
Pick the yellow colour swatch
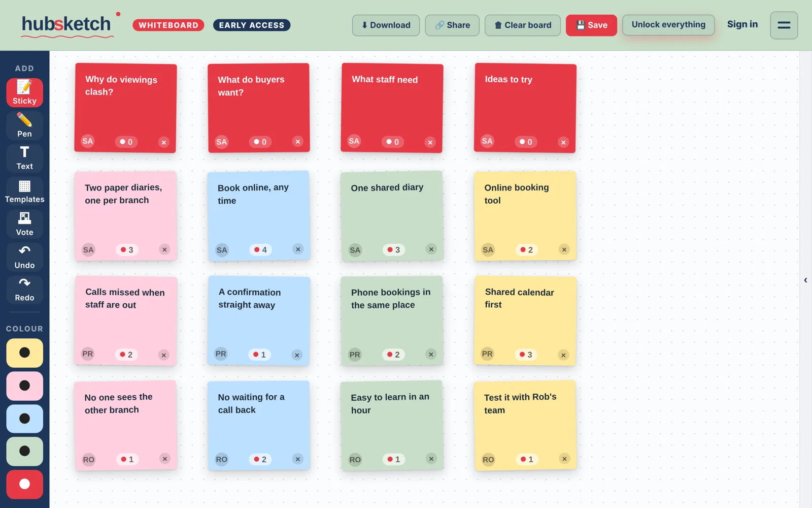pyautogui.click(x=24, y=353)
